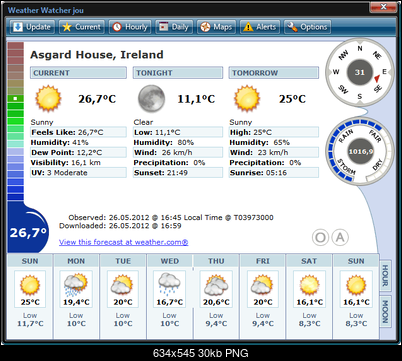The image size is (402, 361).
Task: Click the round O button
Action: (x=320, y=238)
